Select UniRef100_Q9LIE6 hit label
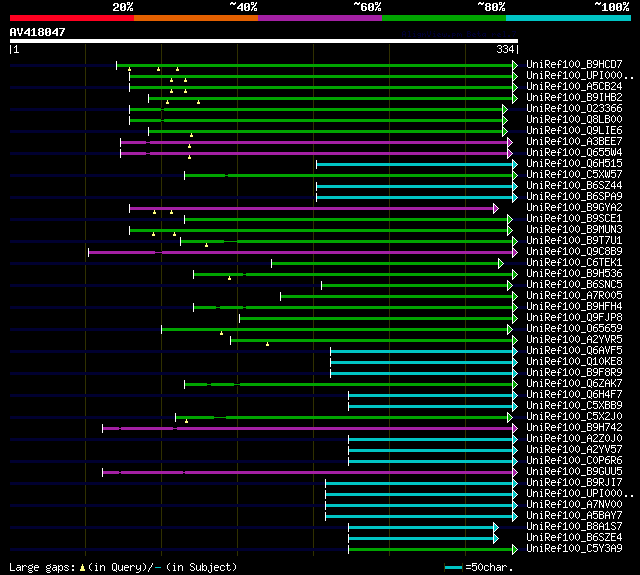This screenshot has height=575, width=640. coord(574,131)
